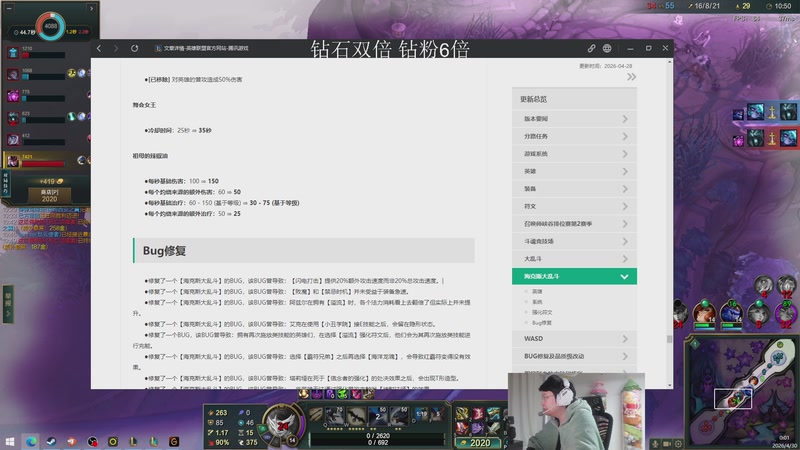Expand the WASD section
800x450 pixels.
[574, 339]
